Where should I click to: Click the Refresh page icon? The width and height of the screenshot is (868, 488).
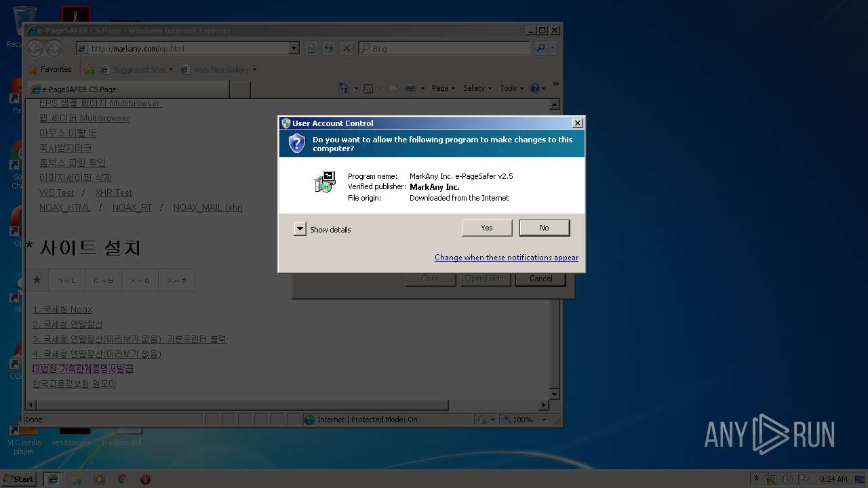point(329,48)
